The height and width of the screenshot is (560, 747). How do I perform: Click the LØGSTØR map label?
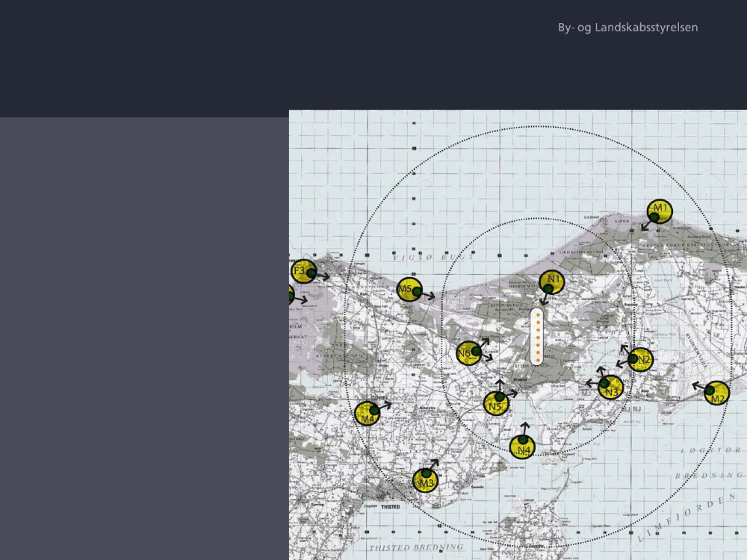point(710,450)
